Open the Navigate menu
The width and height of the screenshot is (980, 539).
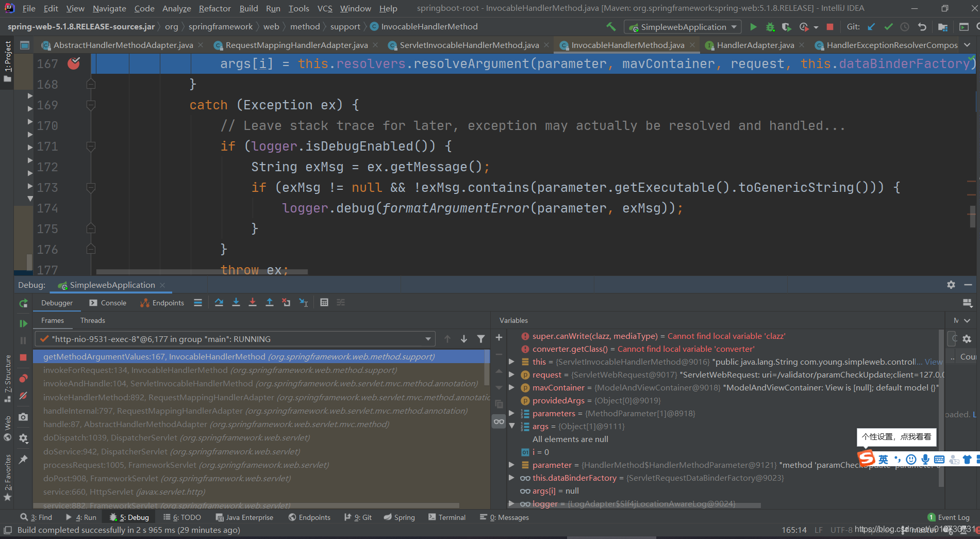[x=109, y=8]
